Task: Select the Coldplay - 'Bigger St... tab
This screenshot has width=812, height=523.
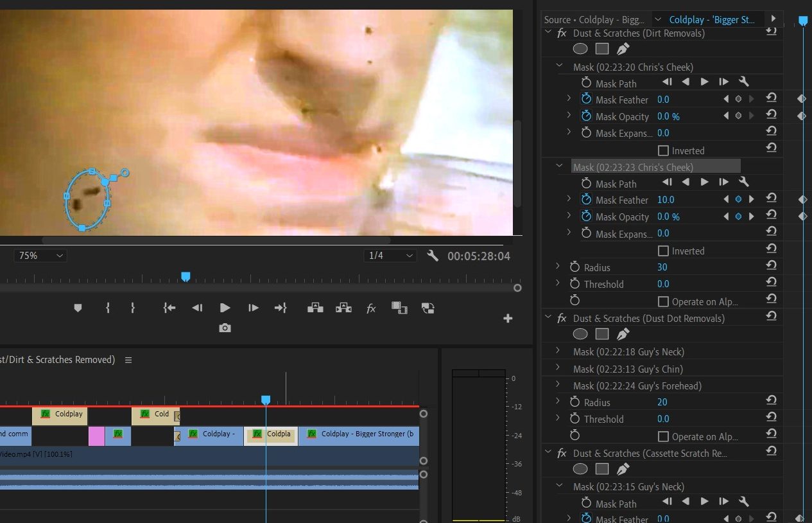Action: click(713, 20)
